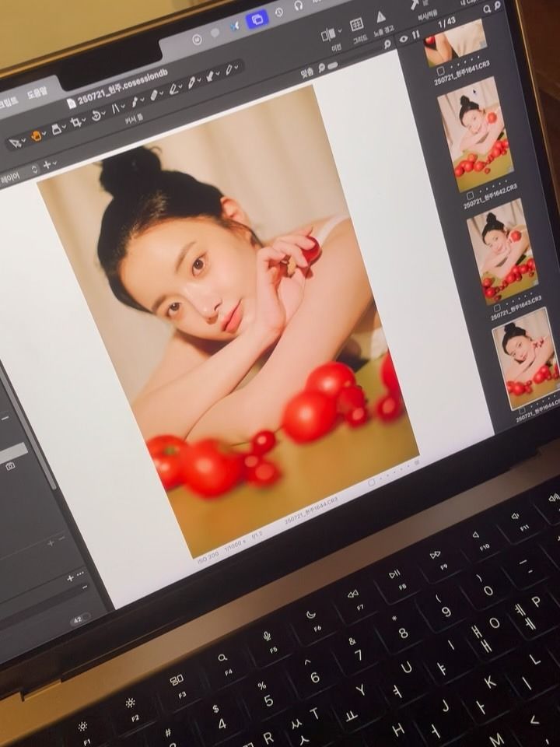
Task: Open dropdown beside Crop tool
Action: click(84, 121)
